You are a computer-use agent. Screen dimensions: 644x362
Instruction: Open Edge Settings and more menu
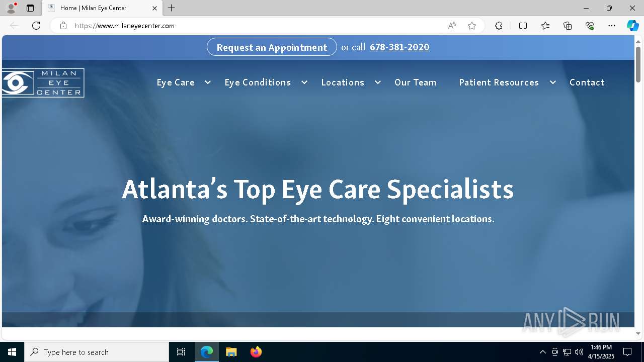612,26
